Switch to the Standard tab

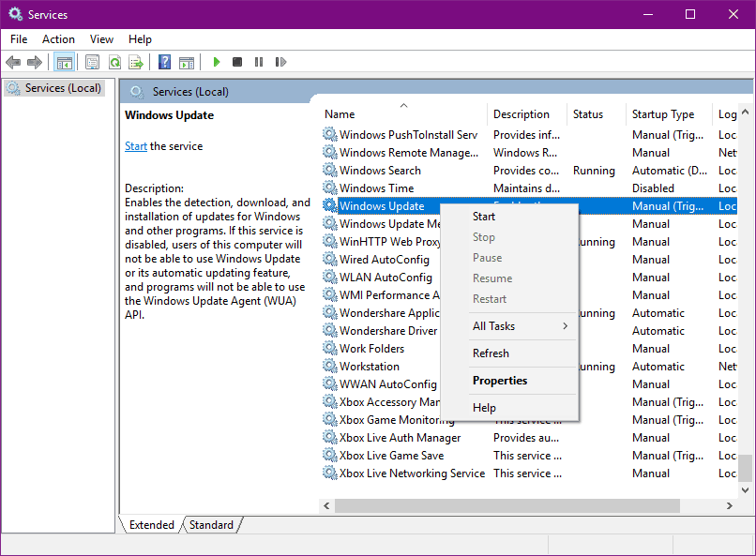click(x=211, y=525)
